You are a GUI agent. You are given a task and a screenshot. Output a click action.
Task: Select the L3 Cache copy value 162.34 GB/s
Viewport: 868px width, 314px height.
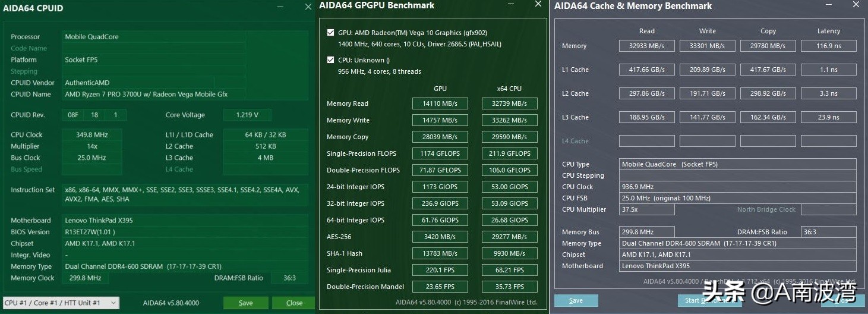(x=768, y=117)
